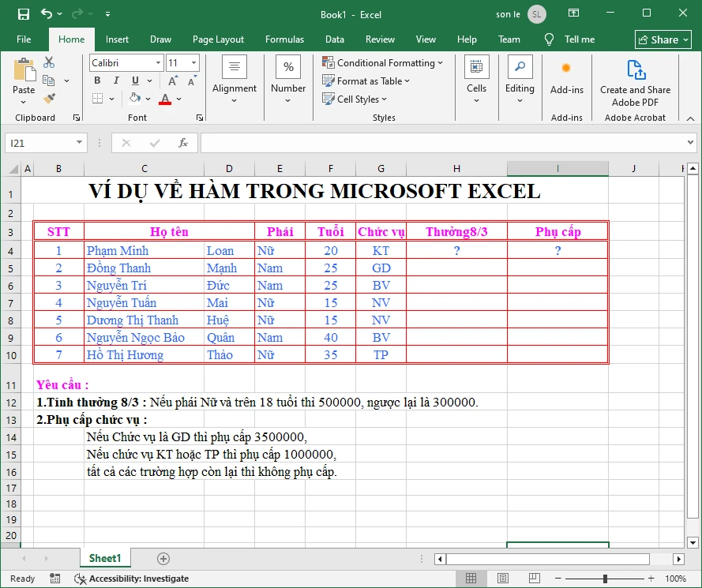This screenshot has height=588, width=702.
Task: Click the New Sheet plus button
Action: pos(162,558)
